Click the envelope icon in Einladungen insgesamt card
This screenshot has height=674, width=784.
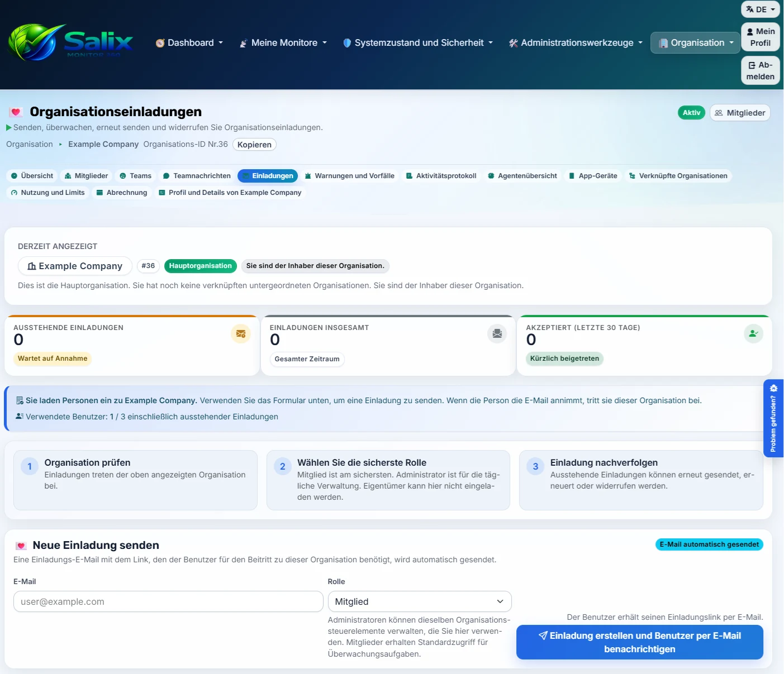point(497,334)
